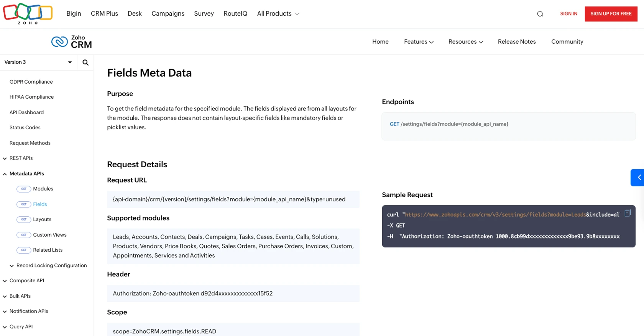Screen dimensions: 644x336
Task: Open Campaigns in top navigation
Action: [168, 13]
